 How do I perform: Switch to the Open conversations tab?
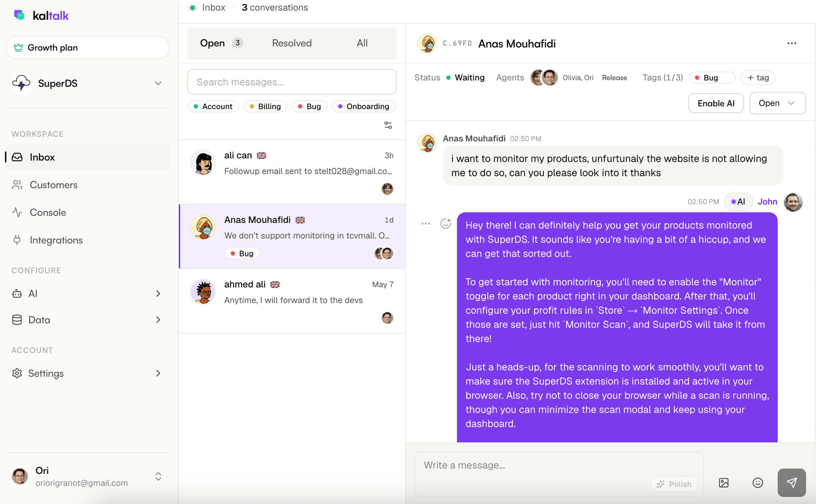221,43
